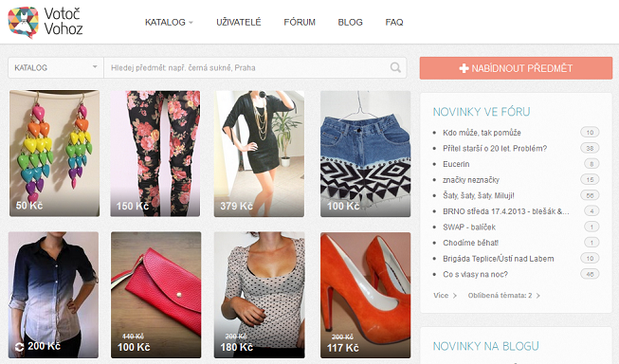Click the reply count 56 badge
The width and height of the screenshot is (619, 364).
point(590,195)
